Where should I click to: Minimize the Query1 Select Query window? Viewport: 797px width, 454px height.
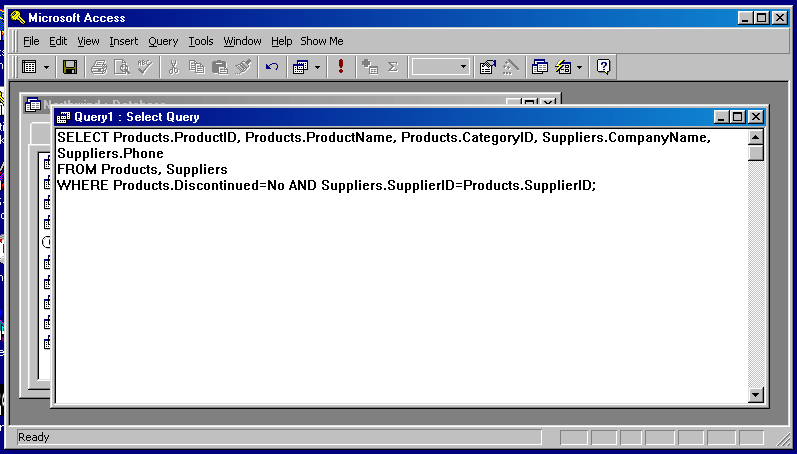(722, 117)
